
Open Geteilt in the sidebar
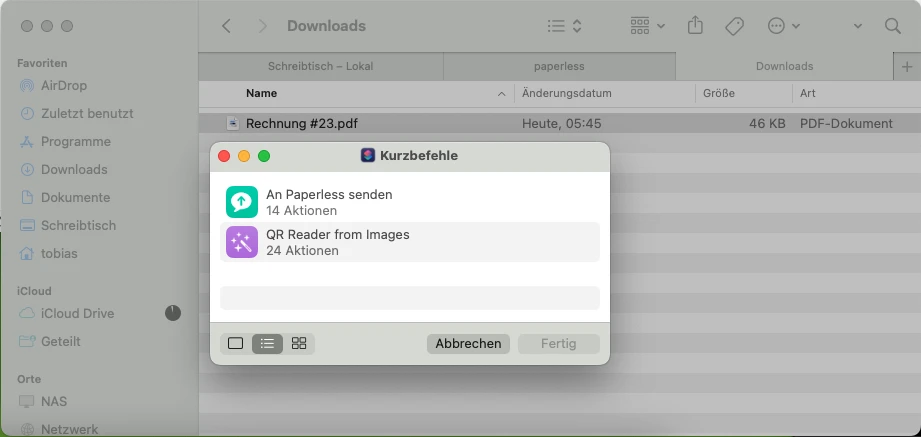click(50, 341)
